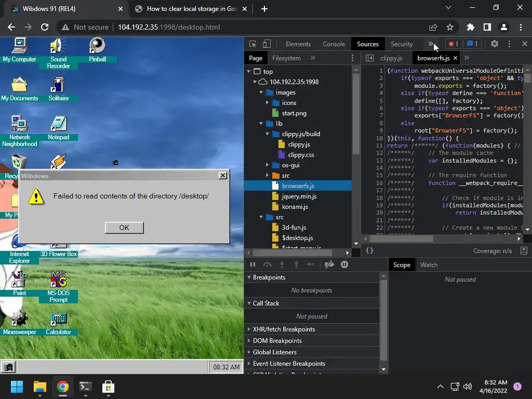Open Windows Terminal from taskbar

pos(86,387)
